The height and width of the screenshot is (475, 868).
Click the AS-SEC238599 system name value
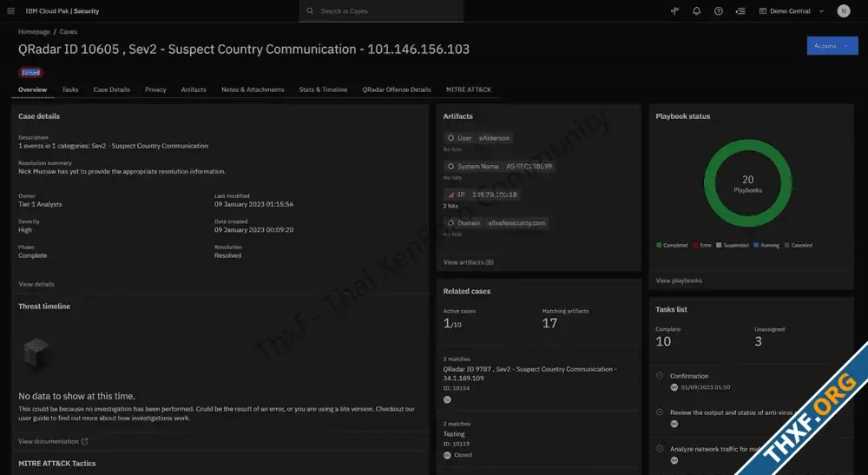click(529, 166)
